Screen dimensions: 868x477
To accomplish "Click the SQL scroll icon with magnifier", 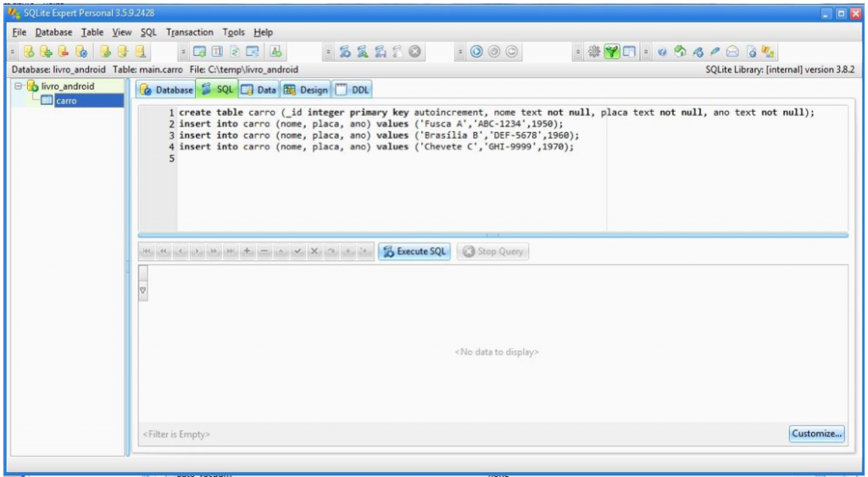I will pyautogui.click(x=363, y=52).
